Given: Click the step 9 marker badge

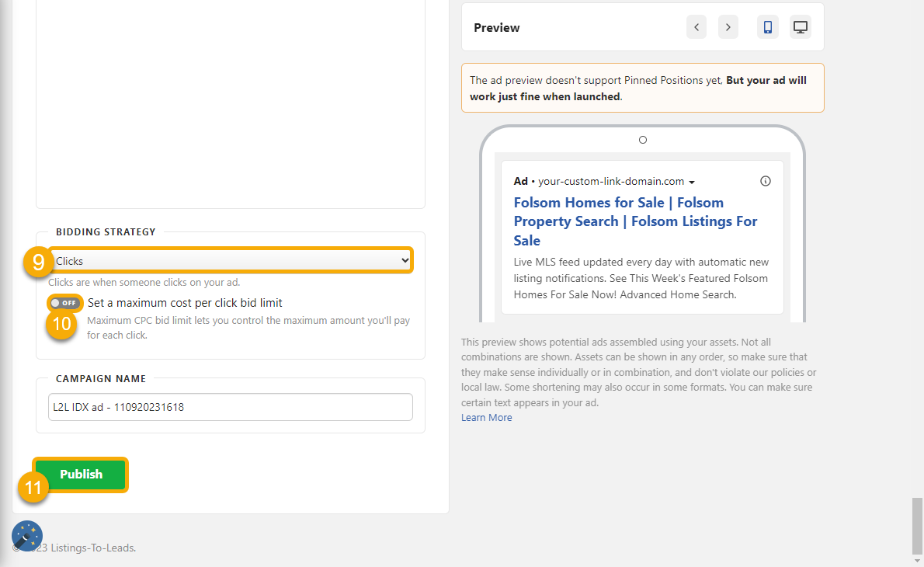Looking at the screenshot, I should coord(38,263).
